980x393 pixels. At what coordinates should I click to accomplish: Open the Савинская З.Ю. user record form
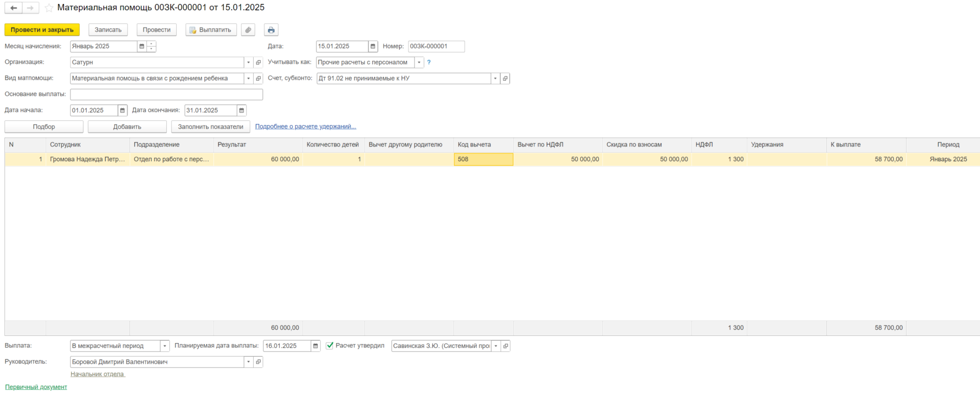(x=506, y=346)
